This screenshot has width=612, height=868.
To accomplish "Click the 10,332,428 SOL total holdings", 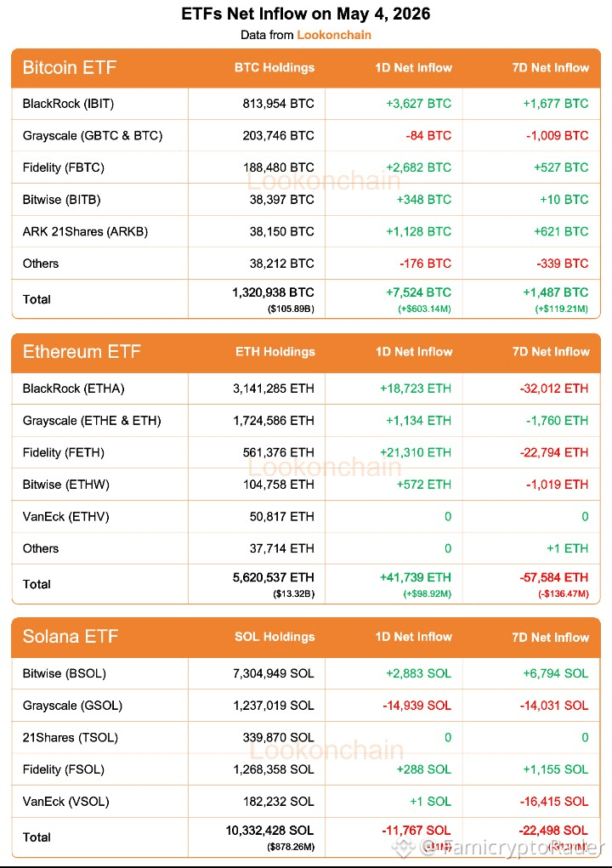I will pyautogui.click(x=269, y=831).
